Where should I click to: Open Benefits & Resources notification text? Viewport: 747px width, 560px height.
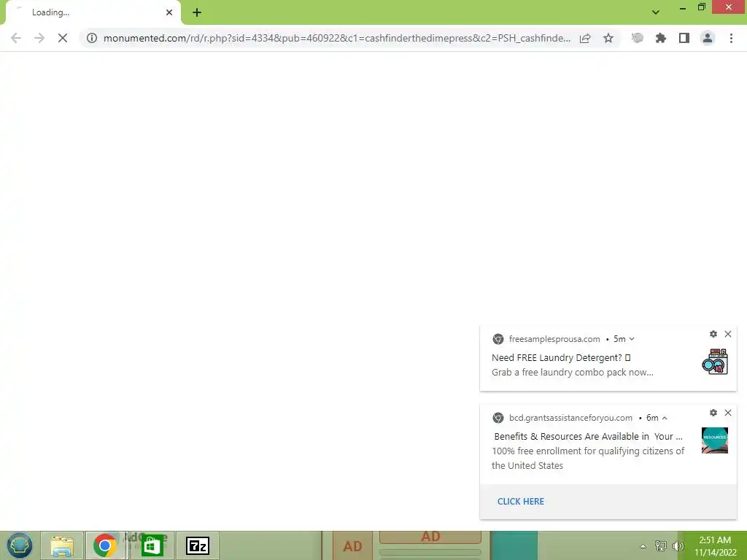[x=589, y=436]
